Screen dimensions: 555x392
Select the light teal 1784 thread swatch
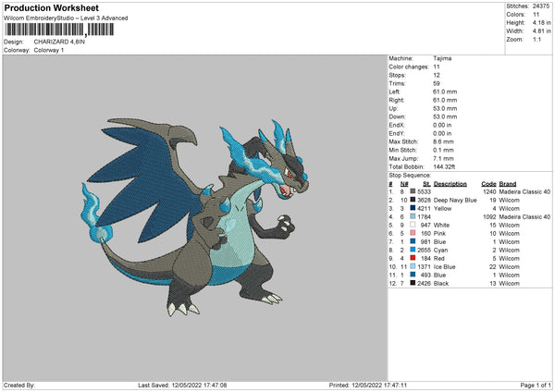pyautogui.click(x=413, y=216)
